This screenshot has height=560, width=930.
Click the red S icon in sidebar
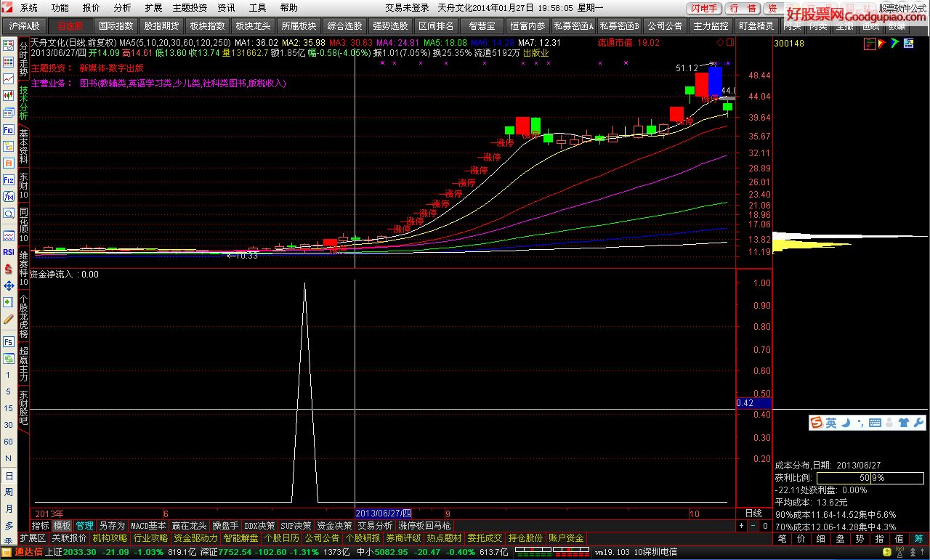(x=8, y=269)
